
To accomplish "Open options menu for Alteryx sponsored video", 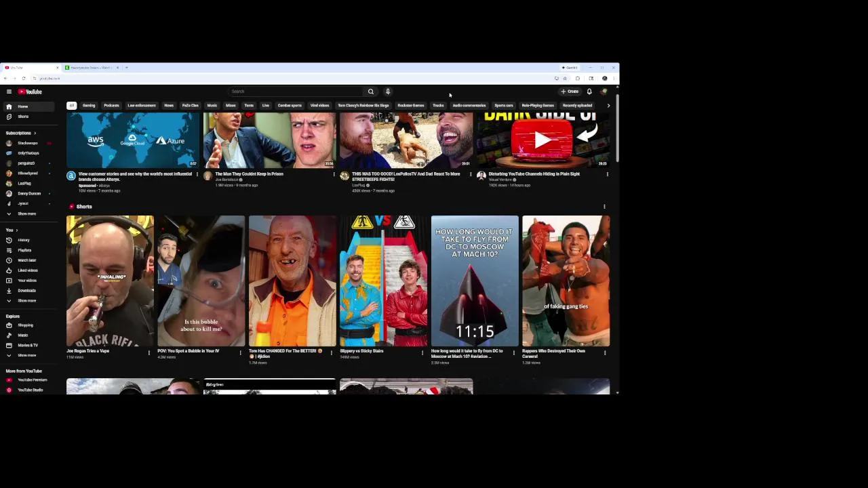I will [x=197, y=174].
